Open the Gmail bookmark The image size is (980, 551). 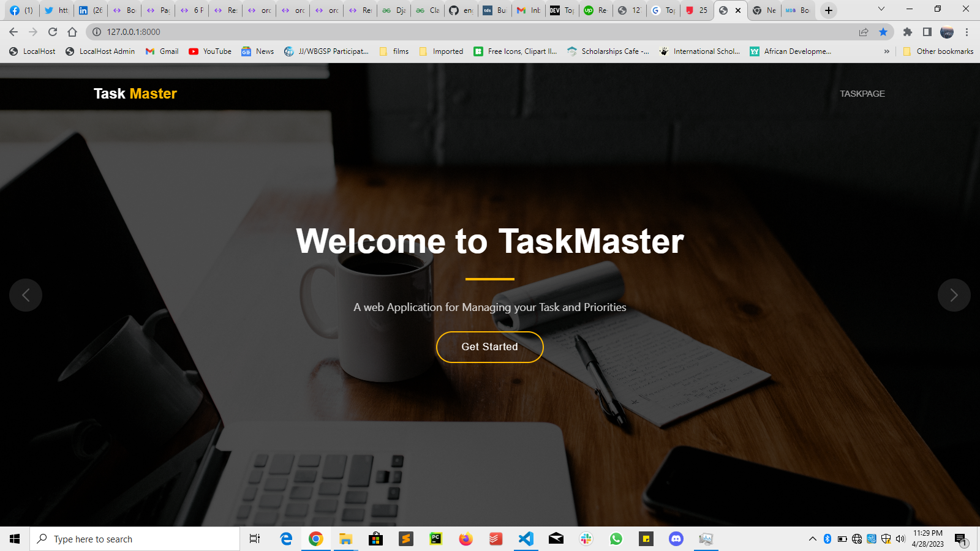[x=161, y=51]
